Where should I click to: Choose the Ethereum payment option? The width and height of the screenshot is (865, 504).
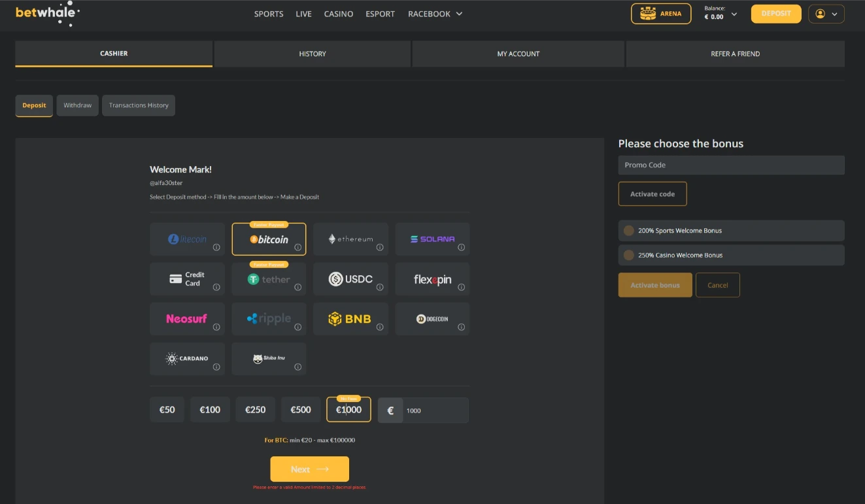[x=350, y=239]
